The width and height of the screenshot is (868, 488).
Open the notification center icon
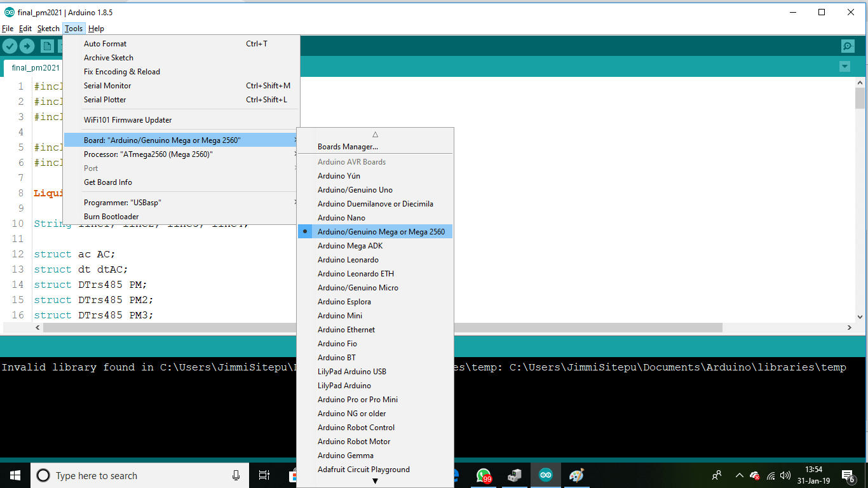(x=848, y=475)
